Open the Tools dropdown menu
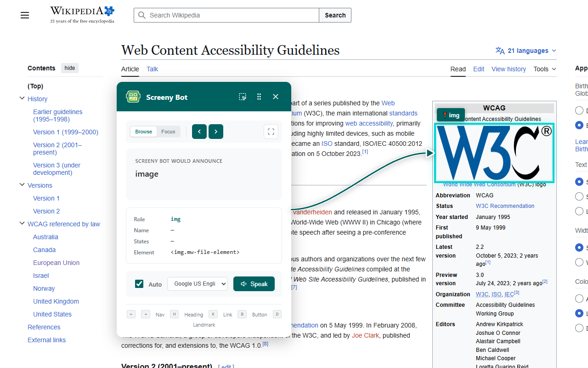 pyautogui.click(x=545, y=69)
